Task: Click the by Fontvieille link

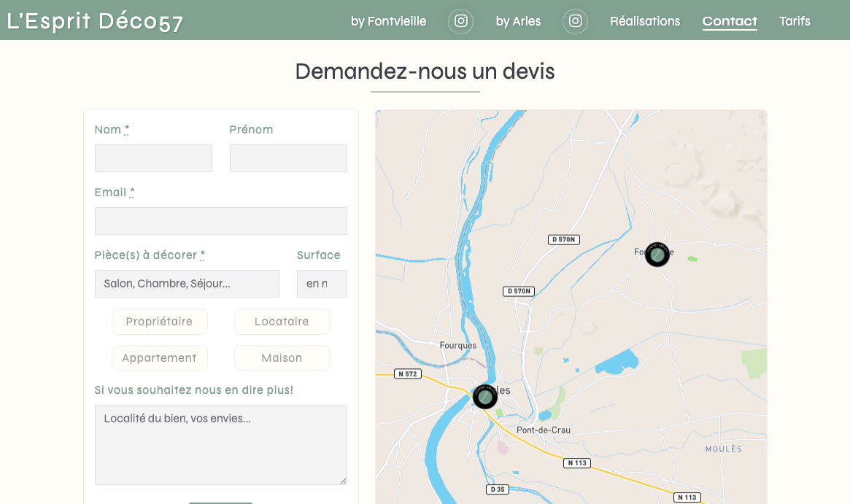Action: point(388,21)
